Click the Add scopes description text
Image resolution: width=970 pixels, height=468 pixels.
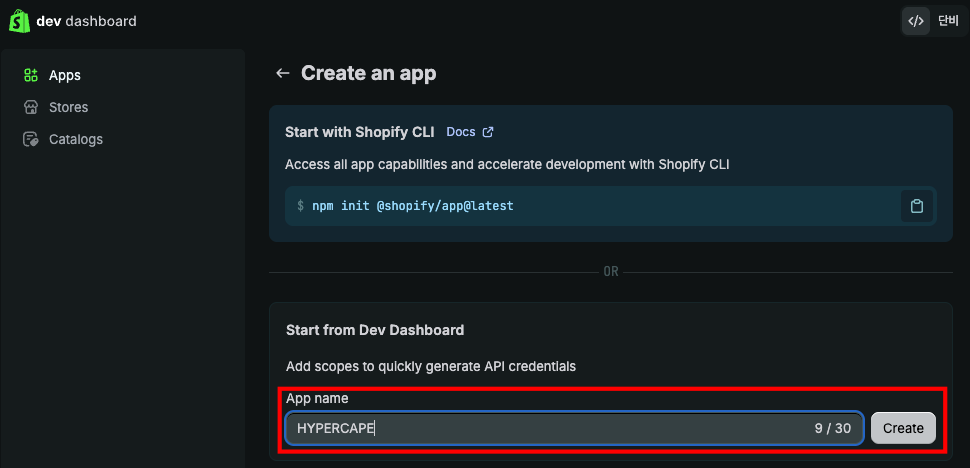click(431, 367)
